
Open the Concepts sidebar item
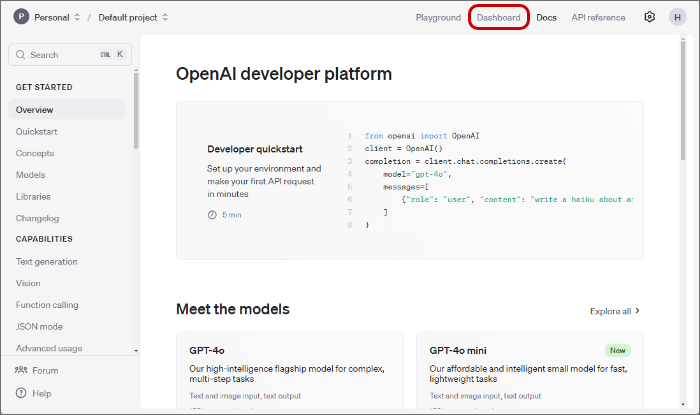pos(35,153)
